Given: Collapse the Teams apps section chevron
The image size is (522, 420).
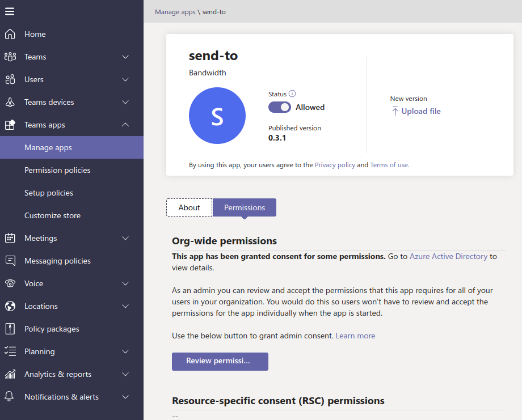Looking at the screenshot, I should (125, 125).
